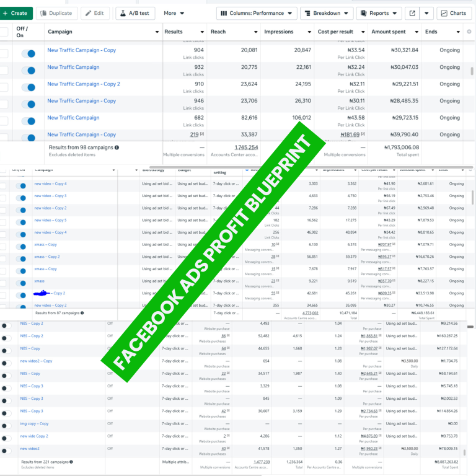The height and width of the screenshot is (476, 476).
Task: Open the new video2 – Copy campaign
Action: pos(36,361)
